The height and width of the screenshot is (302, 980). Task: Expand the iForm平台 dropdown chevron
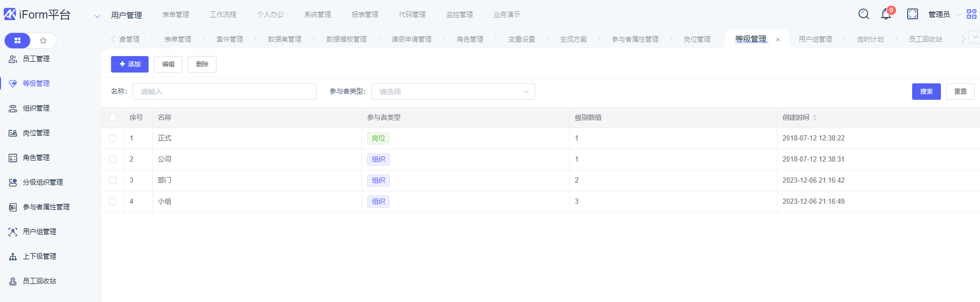tap(97, 16)
